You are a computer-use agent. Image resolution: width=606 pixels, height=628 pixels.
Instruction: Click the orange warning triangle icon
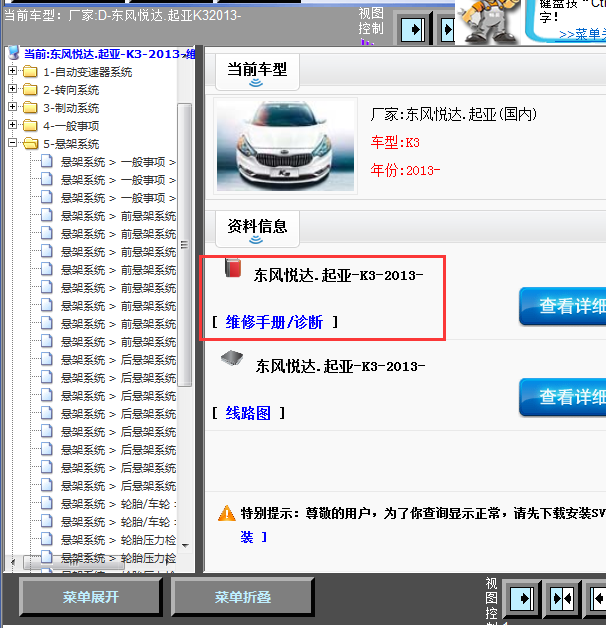coord(227,513)
